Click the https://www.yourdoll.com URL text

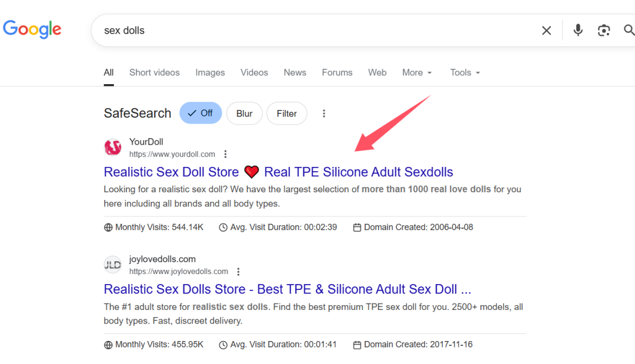coord(172,154)
